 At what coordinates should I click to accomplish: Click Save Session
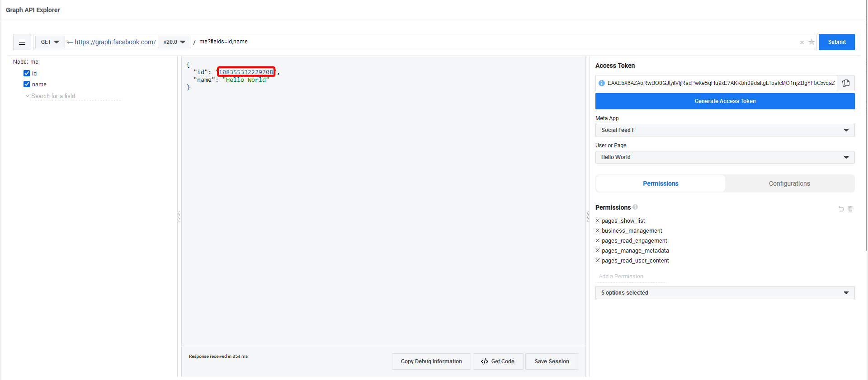[552, 361]
